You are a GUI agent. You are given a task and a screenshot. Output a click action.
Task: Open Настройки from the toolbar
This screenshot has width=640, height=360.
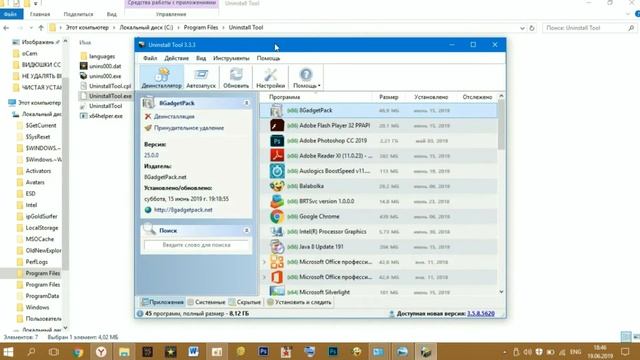coord(270,78)
